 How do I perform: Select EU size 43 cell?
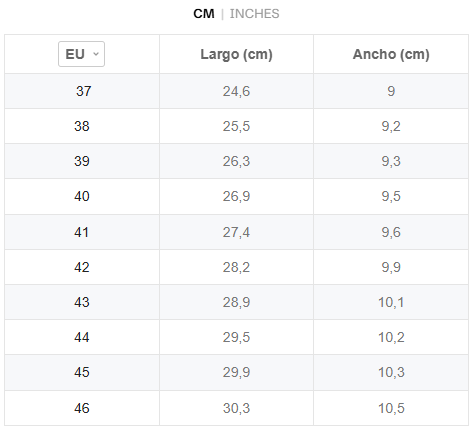(82, 302)
